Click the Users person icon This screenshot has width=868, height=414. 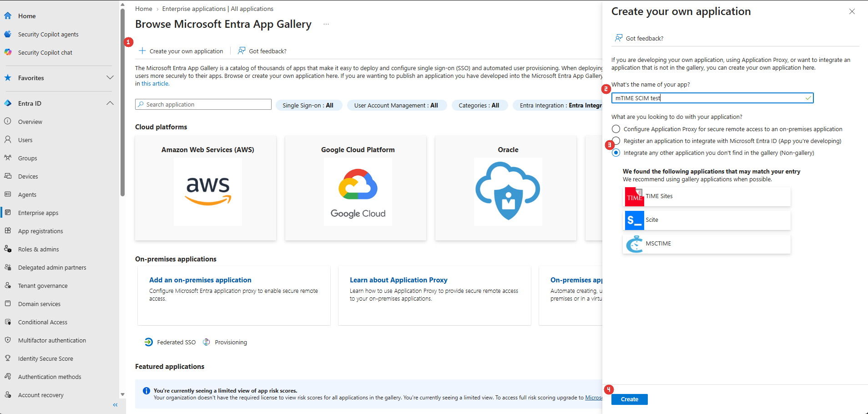(x=8, y=140)
